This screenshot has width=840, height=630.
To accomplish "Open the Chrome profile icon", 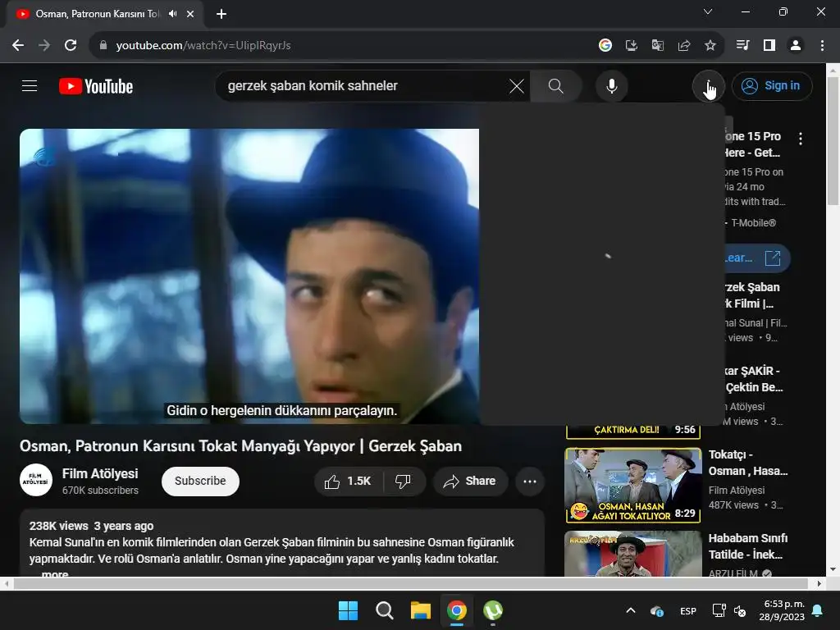I will point(796,46).
